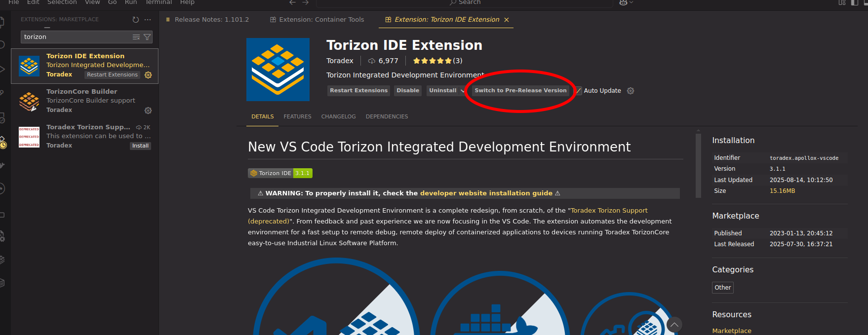This screenshot has height=335, width=868.
Task: Click the Other category tag
Action: coord(723,288)
